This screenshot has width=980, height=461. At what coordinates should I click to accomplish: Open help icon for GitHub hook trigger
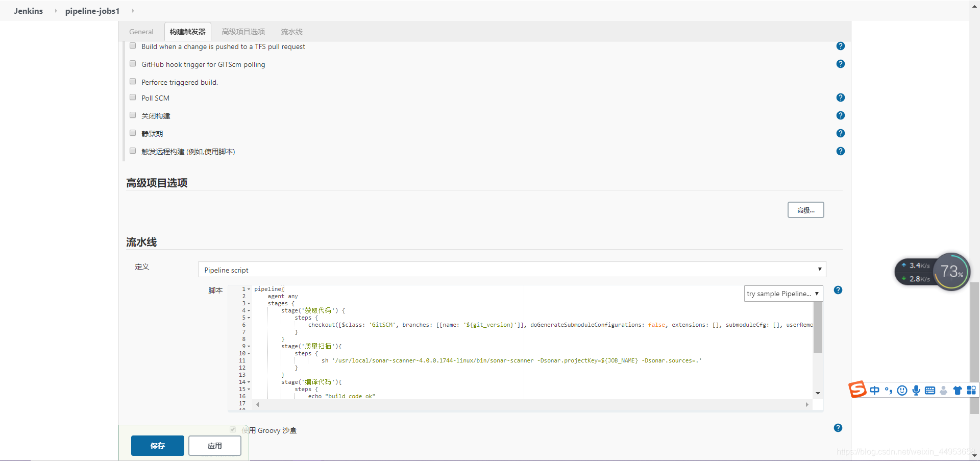840,64
